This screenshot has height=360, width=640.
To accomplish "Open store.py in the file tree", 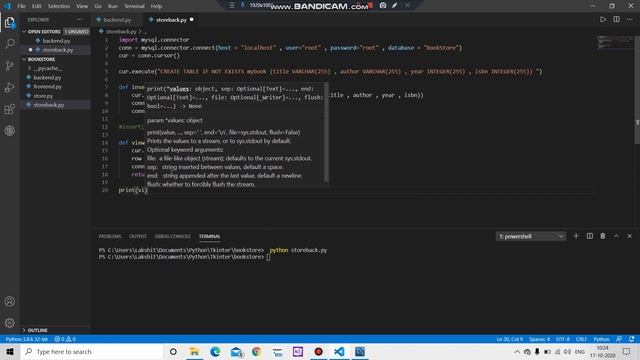I will (x=43, y=96).
